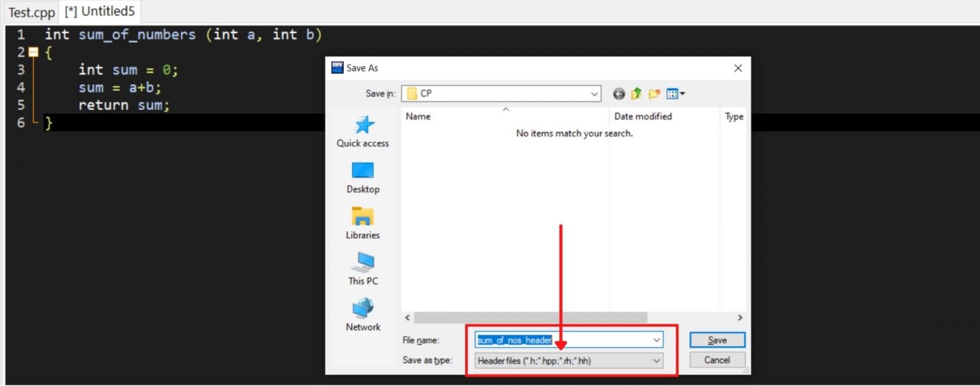Open Libraries location in sidebar

pos(363,223)
